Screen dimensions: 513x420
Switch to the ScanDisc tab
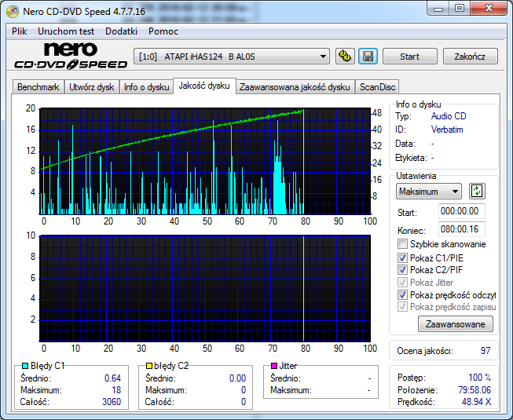pos(377,87)
